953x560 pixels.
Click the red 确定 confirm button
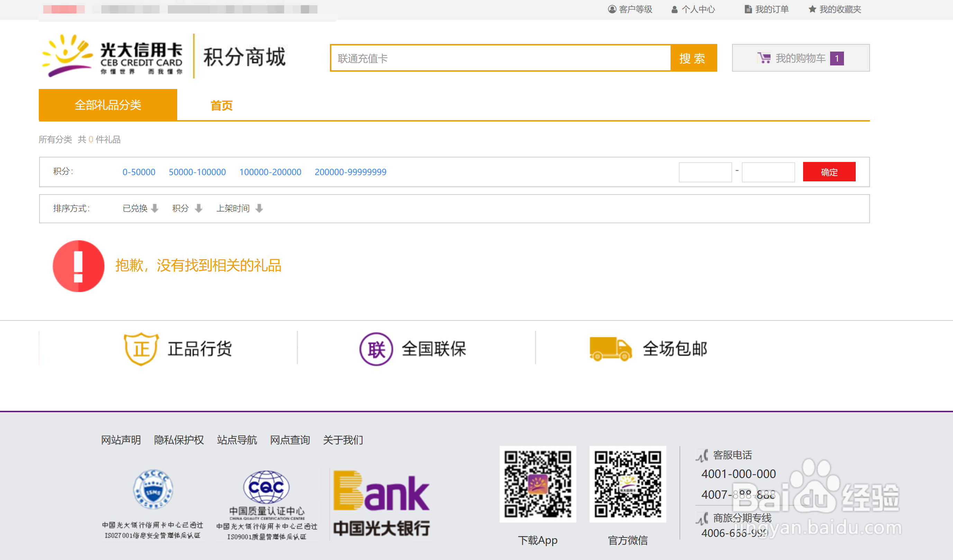829,172
